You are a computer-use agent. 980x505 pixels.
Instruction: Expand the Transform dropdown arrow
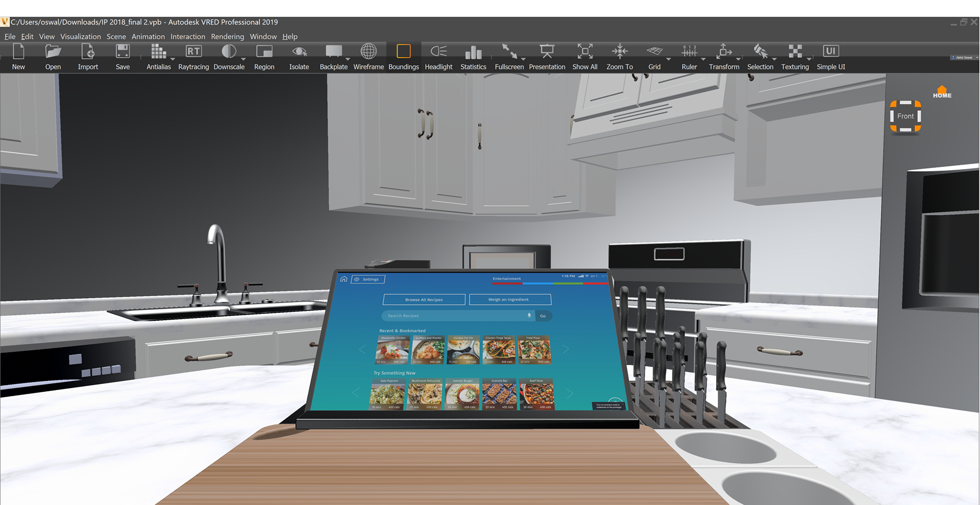[x=738, y=59]
